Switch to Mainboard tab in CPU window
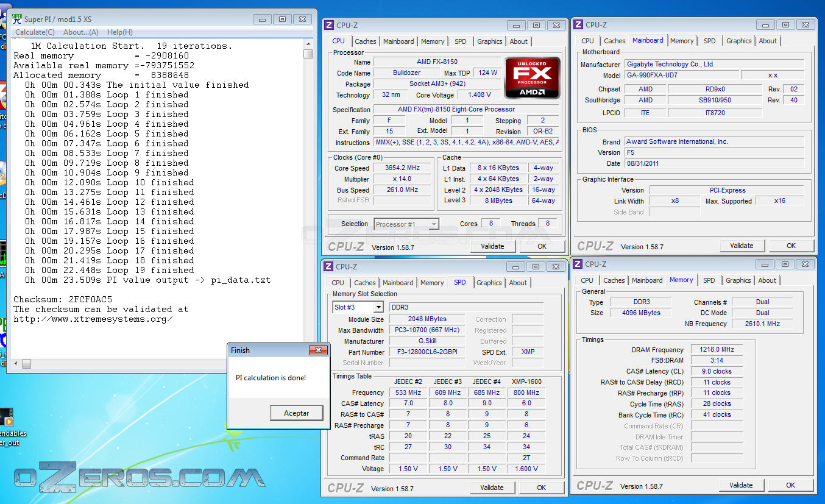Viewport: 825px width, 504px height. pyautogui.click(x=398, y=41)
